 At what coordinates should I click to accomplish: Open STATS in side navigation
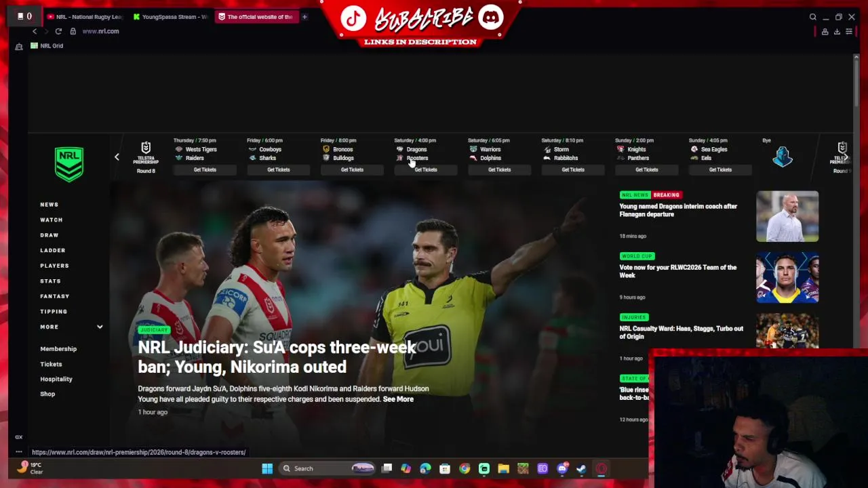tap(50, 281)
